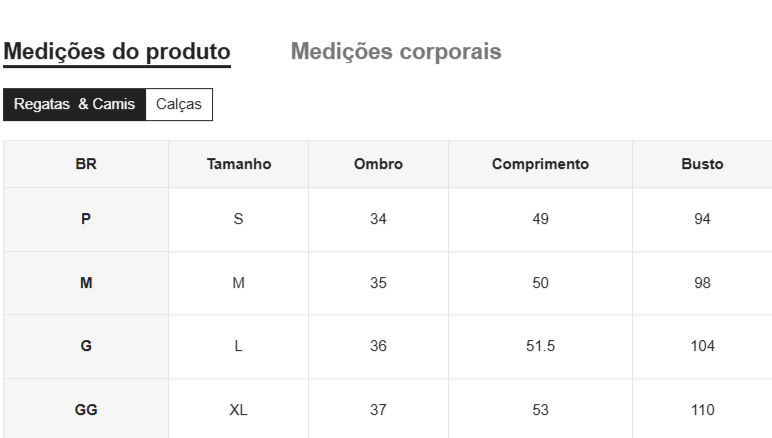Open the Medições do produto tab
Screen dimensions: 772x438
pos(117,52)
